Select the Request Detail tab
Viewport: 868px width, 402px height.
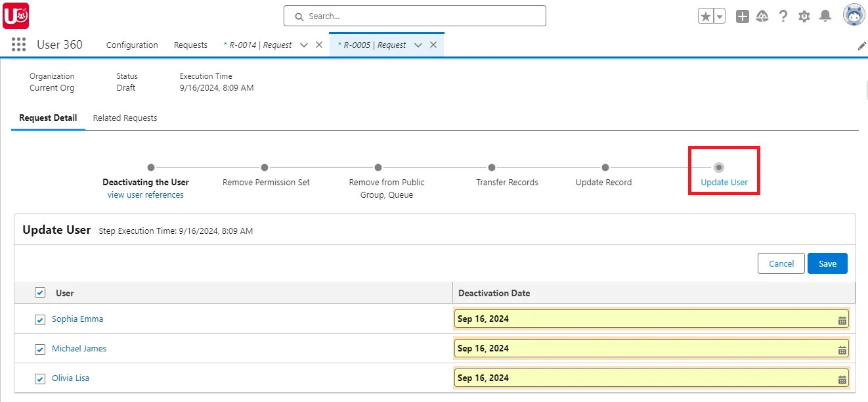48,118
